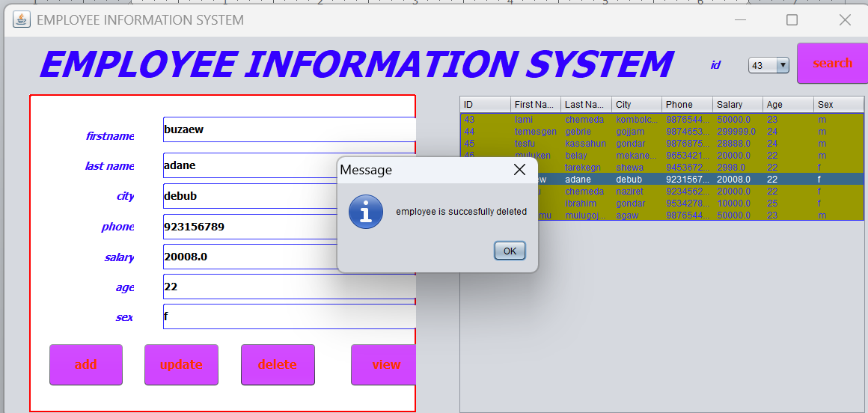Click the search button
868x413 pixels.
(832, 63)
